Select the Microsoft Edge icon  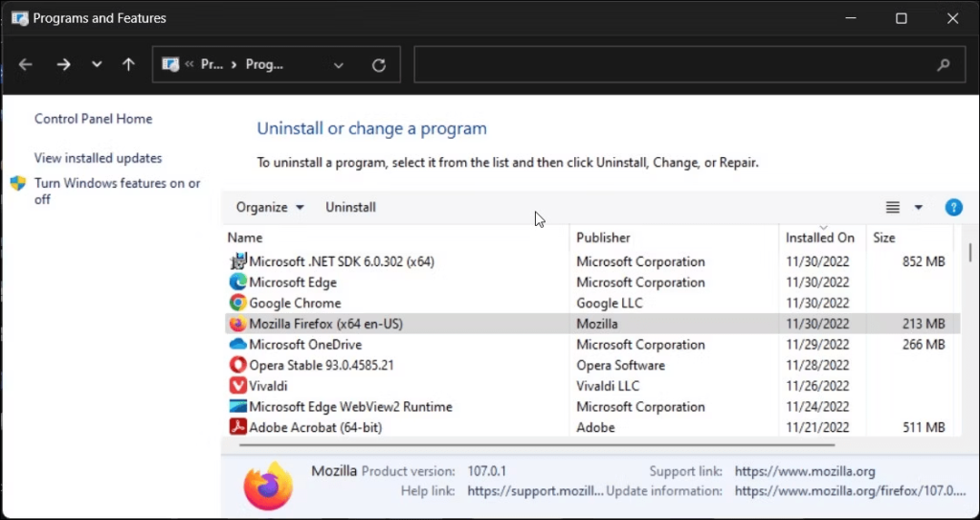pyautogui.click(x=238, y=283)
